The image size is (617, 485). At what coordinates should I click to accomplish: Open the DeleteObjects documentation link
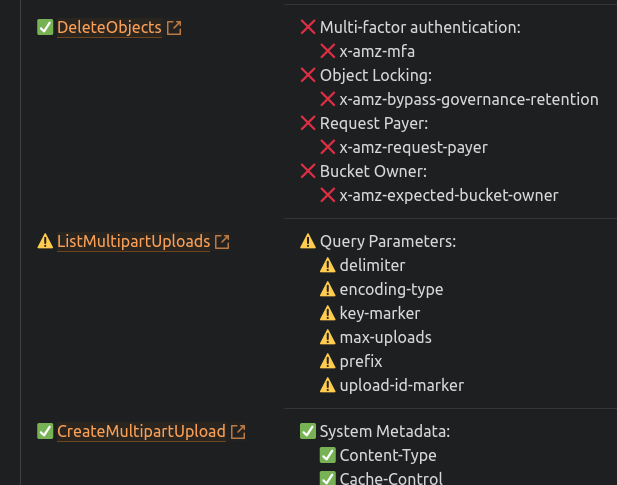[109, 28]
